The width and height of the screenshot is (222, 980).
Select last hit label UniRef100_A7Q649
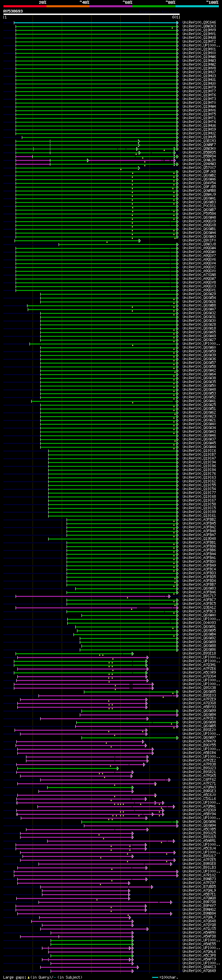[x=199, y=971]
